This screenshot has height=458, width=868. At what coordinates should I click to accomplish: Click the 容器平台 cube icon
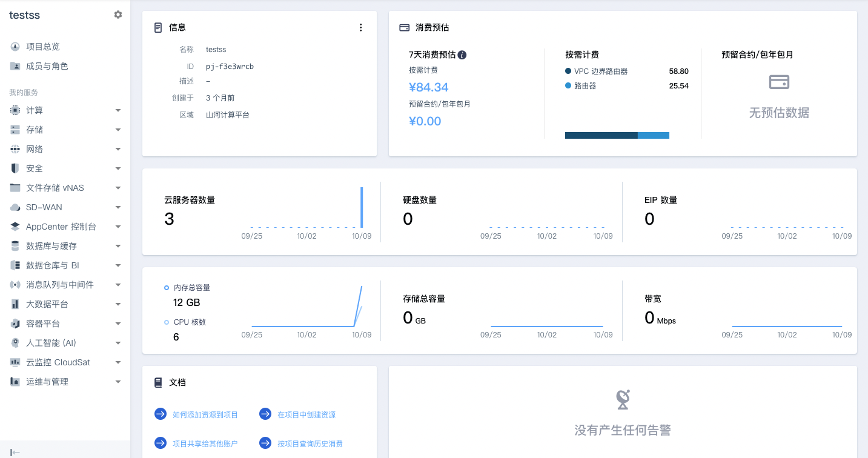15,324
